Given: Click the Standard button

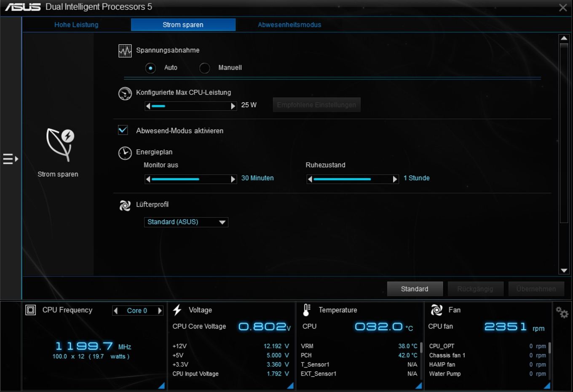Looking at the screenshot, I should [x=415, y=289].
